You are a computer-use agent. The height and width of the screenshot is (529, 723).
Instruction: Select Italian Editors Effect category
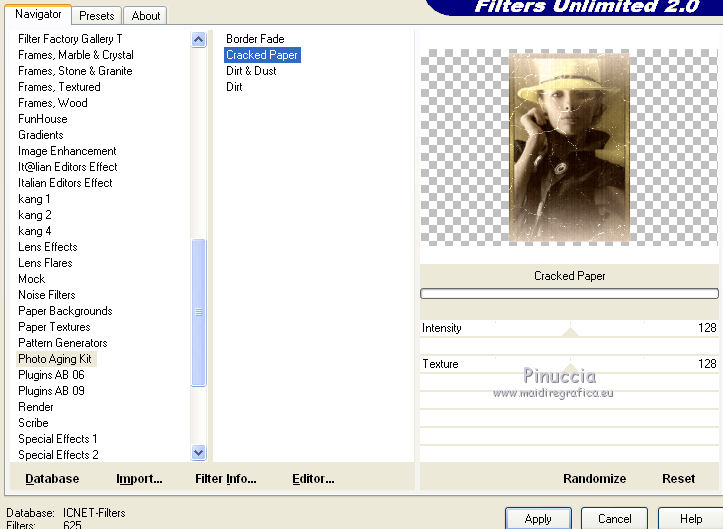point(65,183)
